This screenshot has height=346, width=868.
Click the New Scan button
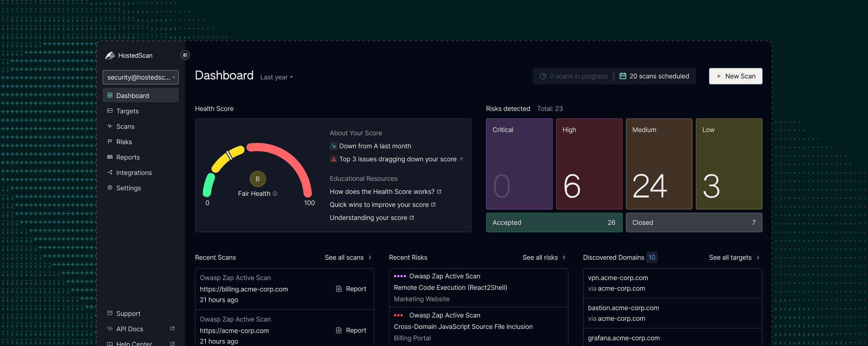click(x=736, y=76)
